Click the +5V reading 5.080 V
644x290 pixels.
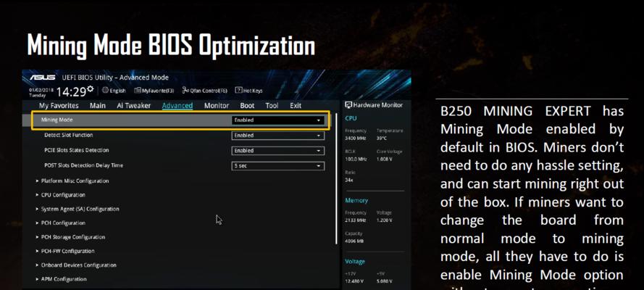[x=384, y=281]
